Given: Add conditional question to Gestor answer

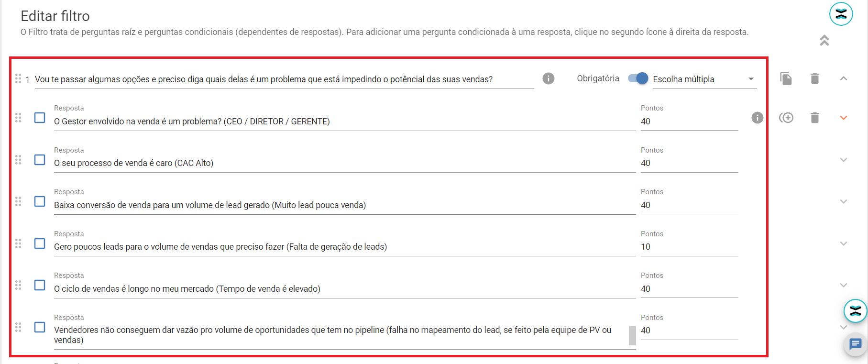Looking at the screenshot, I should tap(786, 118).
